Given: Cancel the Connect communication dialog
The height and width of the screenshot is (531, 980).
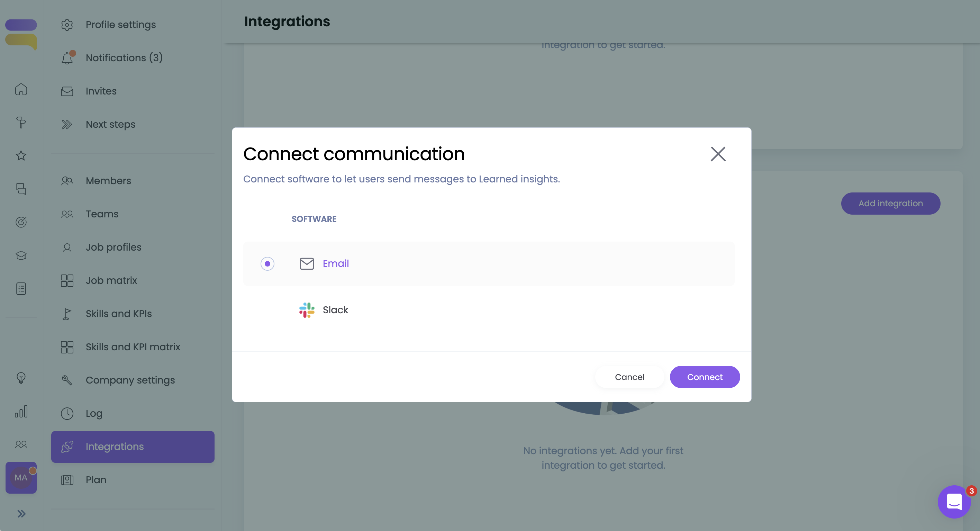Looking at the screenshot, I should [x=629, y=377].
